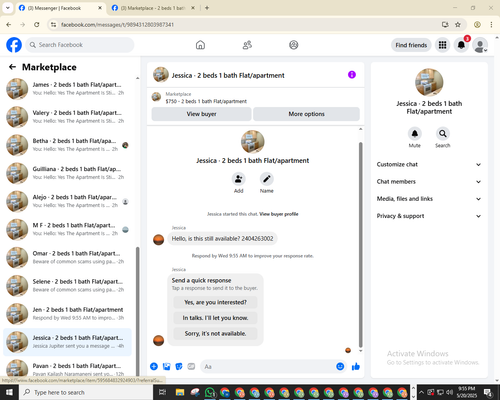Open Betha conversation in the list

point(67,145)
